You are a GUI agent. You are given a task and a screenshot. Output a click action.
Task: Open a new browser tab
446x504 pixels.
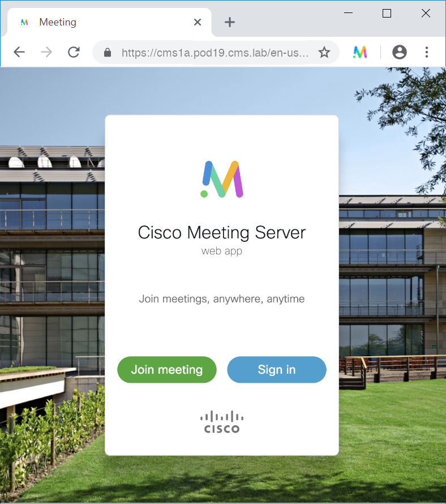click(230, 22)
